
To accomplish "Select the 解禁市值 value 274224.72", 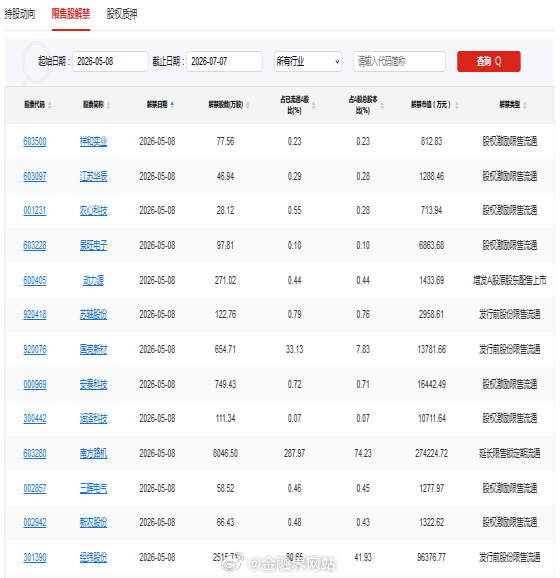I will click(x=431, y=453).
